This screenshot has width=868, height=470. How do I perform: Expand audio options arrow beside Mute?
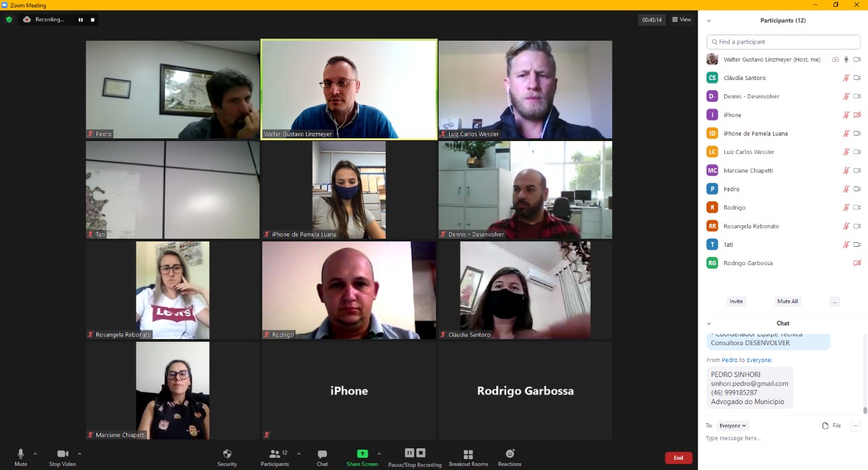click(35, 454)
